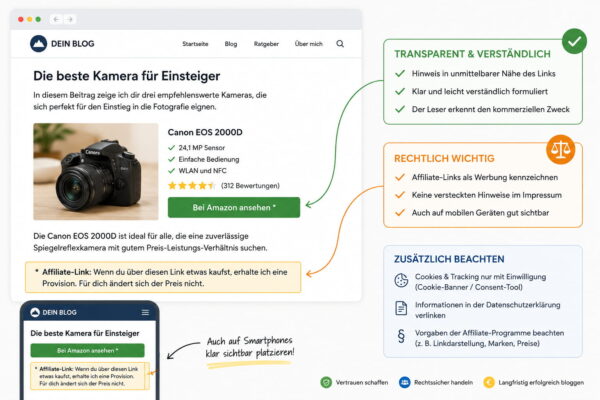Open the hamburger menu in mobile view

(x=145, y=312)
